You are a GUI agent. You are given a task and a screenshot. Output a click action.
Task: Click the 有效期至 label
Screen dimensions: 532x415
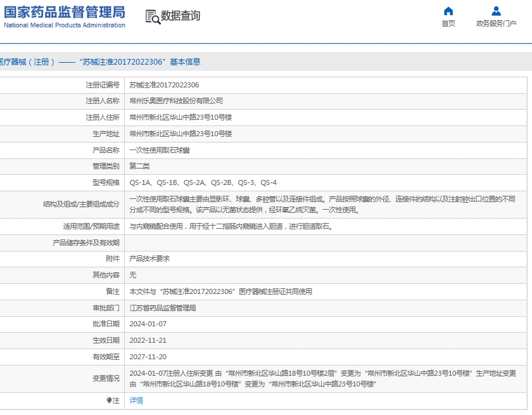pos(106,357)
